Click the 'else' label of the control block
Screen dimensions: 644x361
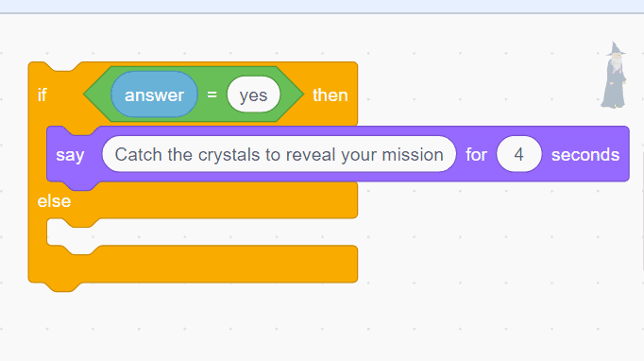point(54,201)
